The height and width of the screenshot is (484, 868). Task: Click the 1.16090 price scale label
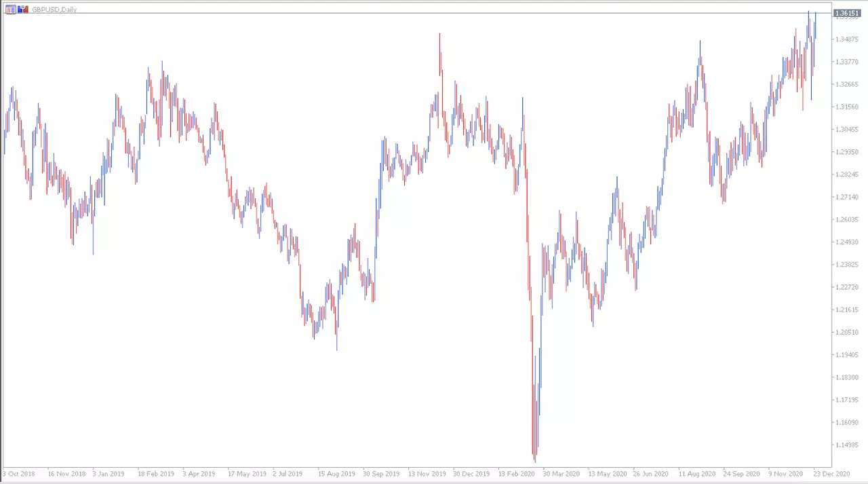(x=848, y=422)
